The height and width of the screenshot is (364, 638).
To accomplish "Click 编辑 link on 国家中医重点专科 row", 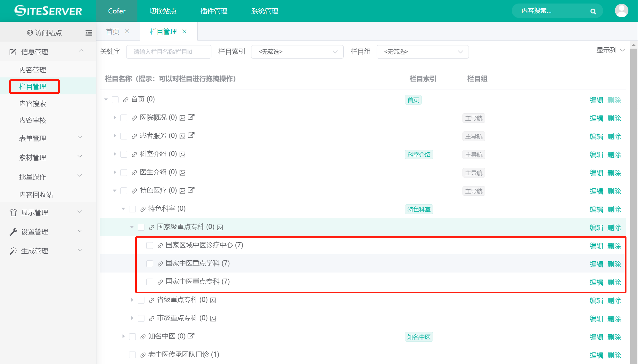I will click(596, 282).
